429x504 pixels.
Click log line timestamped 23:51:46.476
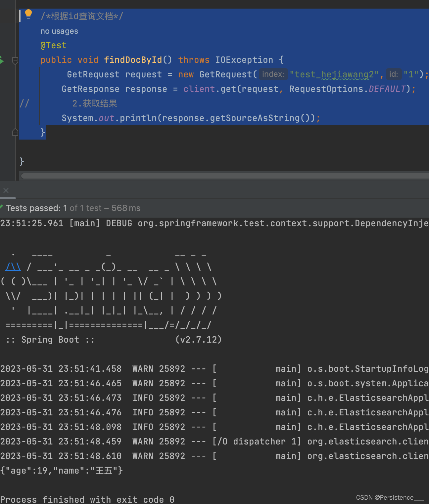coord(215,412)
